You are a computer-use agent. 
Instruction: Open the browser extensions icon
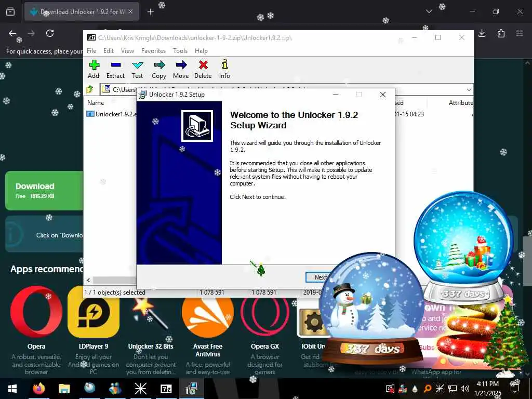pos(501,33)
